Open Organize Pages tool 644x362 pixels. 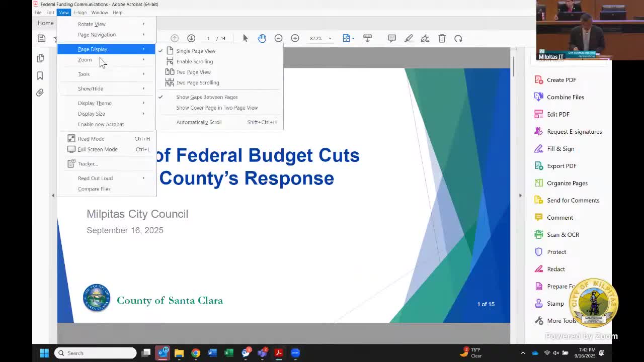[567, 183]
